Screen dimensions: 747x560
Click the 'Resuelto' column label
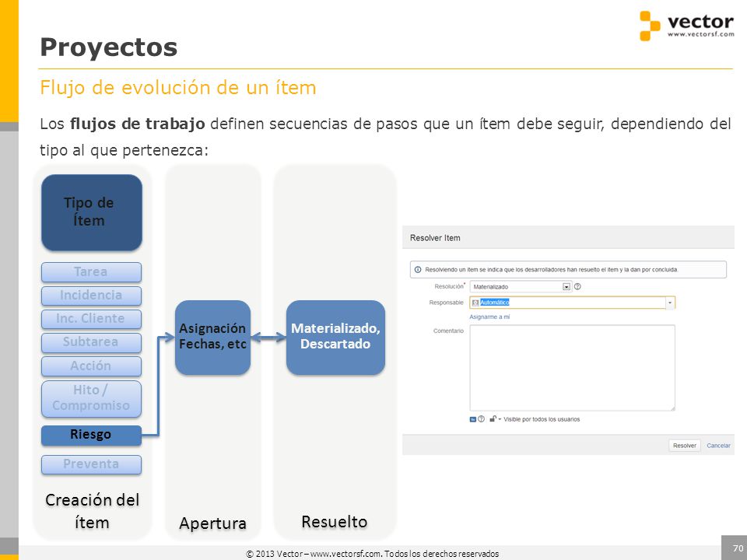pos(335,522)
